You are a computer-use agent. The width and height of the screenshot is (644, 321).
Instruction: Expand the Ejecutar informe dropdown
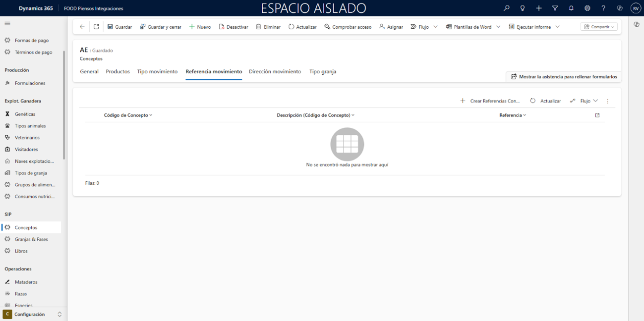557,27
